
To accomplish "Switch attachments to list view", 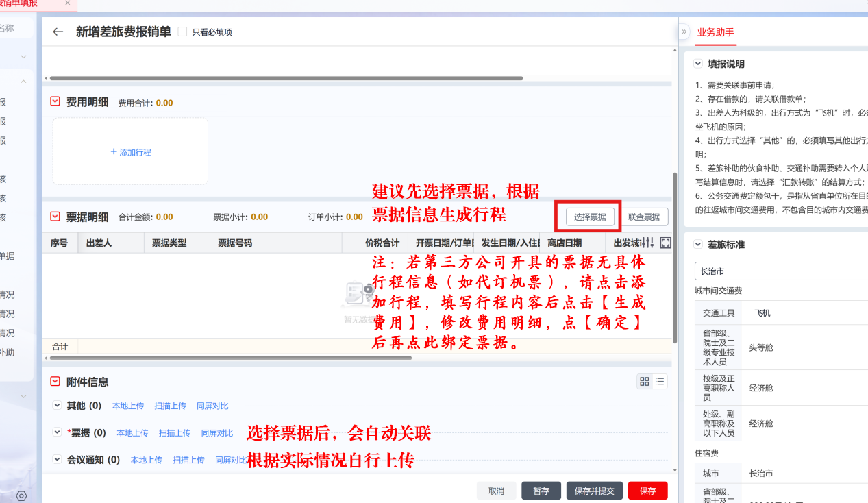I will tap(660, 382).
